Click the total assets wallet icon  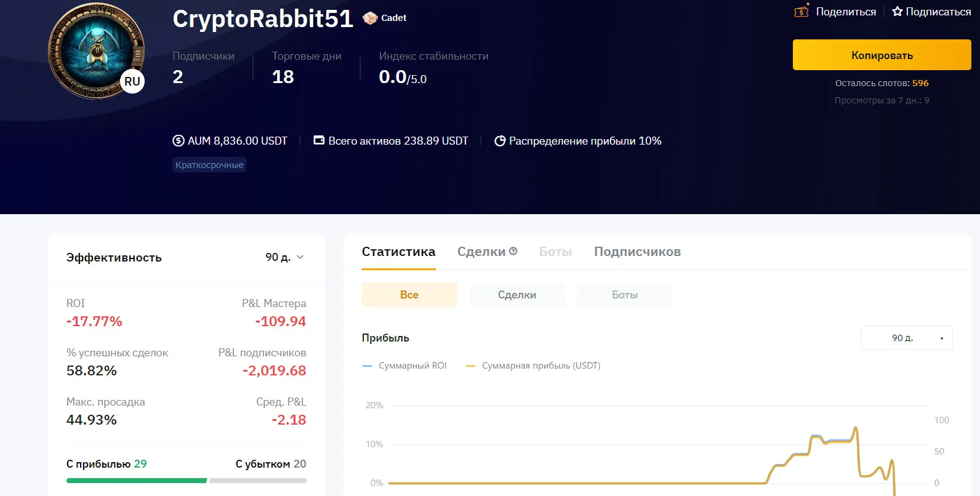coord(319,140)
